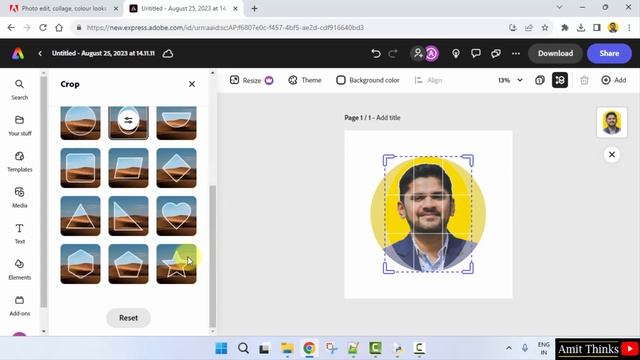This screenshot has width=640, height=360.
Task: Check cloud sync status icon
Action: pos(168,53)
